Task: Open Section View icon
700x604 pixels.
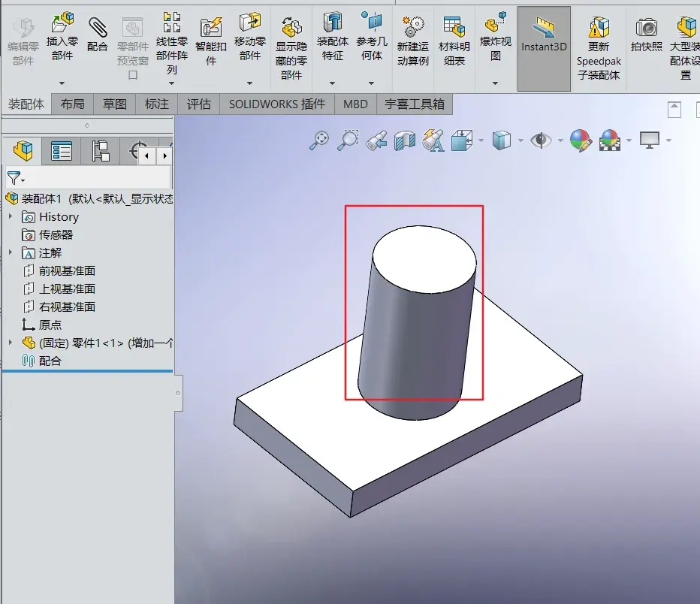Action: 405,140
